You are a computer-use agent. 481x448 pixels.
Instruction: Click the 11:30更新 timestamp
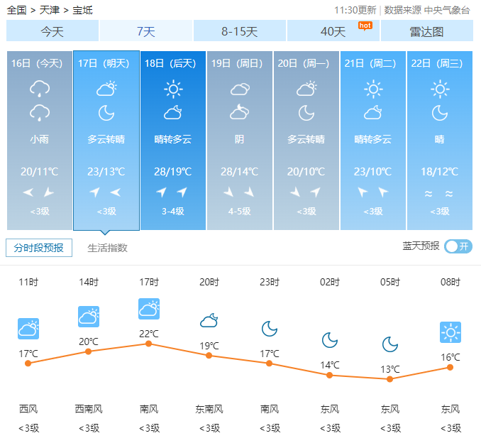[x=355, y=10]
